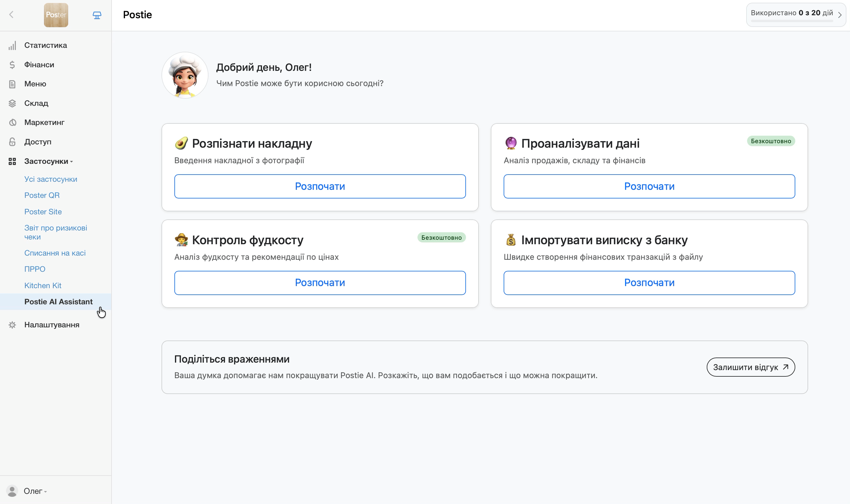Open the Kitchen Kit app link

[43, 285]
